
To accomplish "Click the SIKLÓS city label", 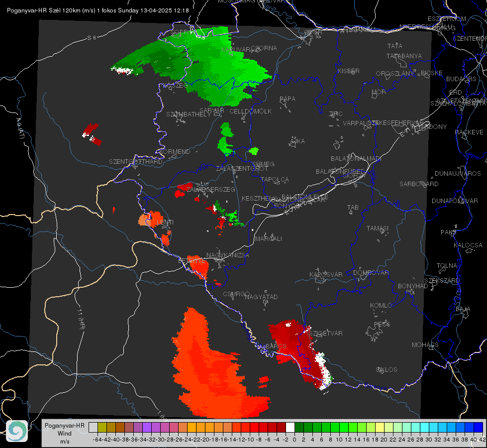I will tap(387, 370).
